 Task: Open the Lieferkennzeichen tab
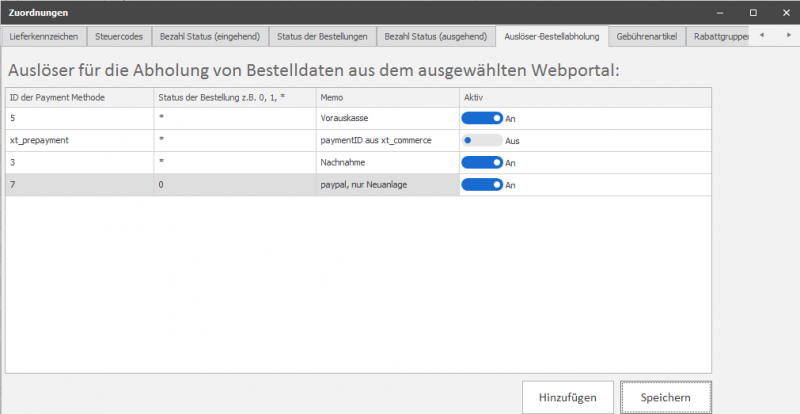click(x=44, y=36)
